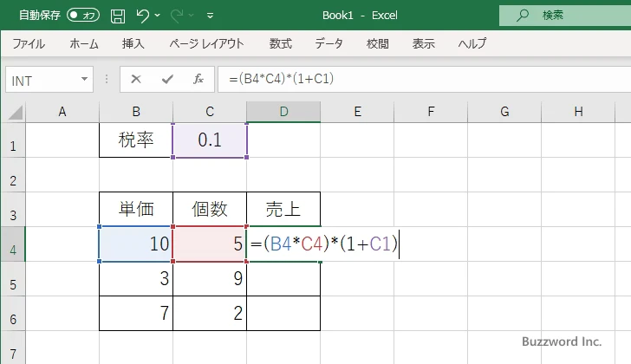Open the Redo history dropdown arrow
The width and height of the screenshot is (631, 364).
coord(192,16)
